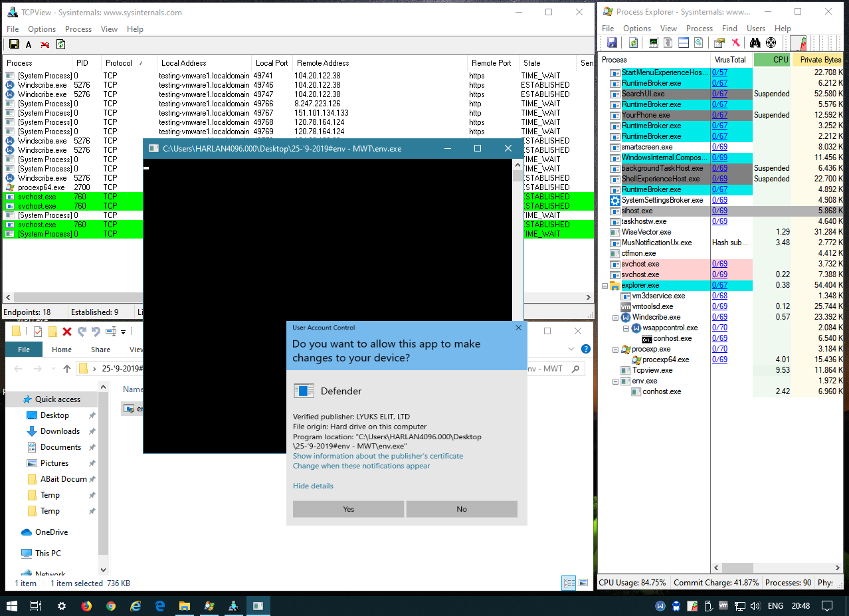
Task: Open Firefox from the taskbar
Action: pyautogui.click(x=86, y=606)
